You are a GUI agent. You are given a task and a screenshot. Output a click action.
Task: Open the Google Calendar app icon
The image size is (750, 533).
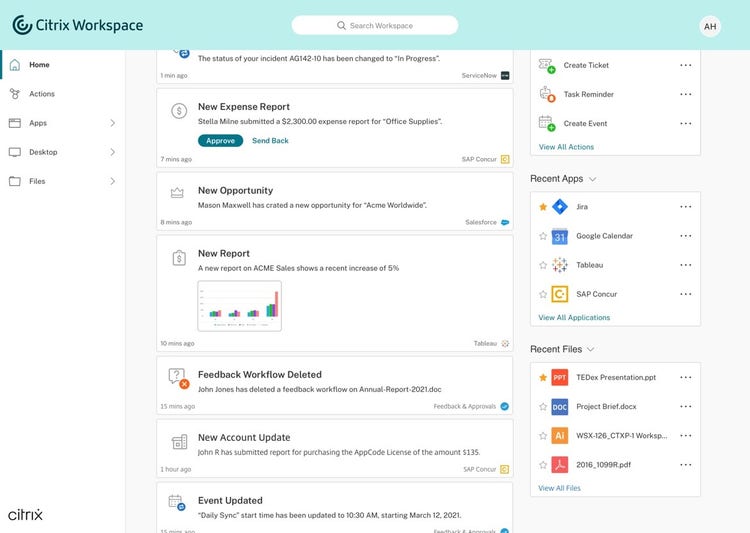pos(560,236)
